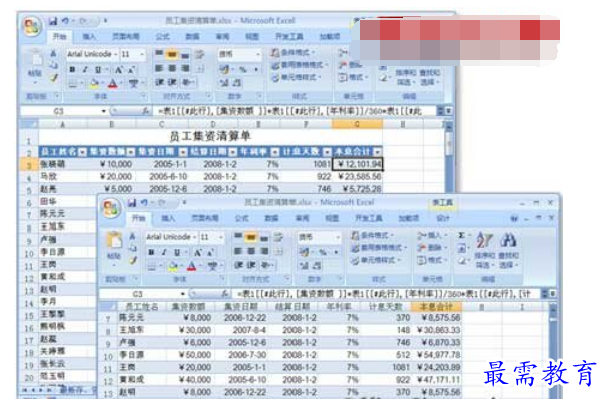Image resolution: width=605 pixels, height=405 pixels.
Task: Apply percent style in front window
Action: coord(323,252)
